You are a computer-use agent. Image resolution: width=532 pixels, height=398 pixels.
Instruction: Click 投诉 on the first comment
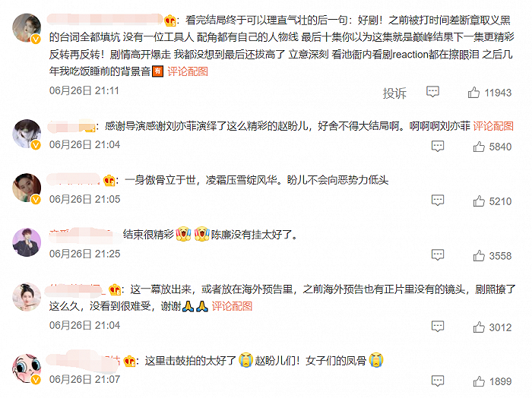point(394,93)
